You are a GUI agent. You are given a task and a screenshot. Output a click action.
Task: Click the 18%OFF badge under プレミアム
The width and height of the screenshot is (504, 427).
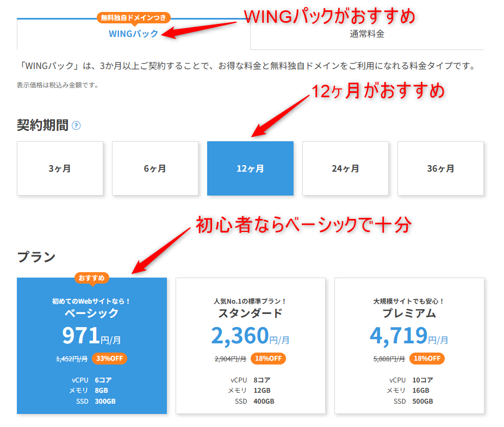[427, 359]
